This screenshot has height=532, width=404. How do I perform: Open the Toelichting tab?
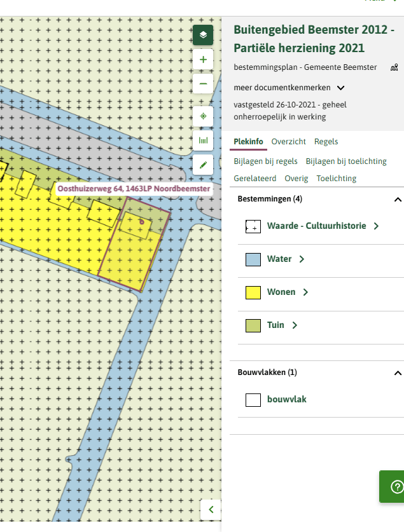(x=337, y=179)
